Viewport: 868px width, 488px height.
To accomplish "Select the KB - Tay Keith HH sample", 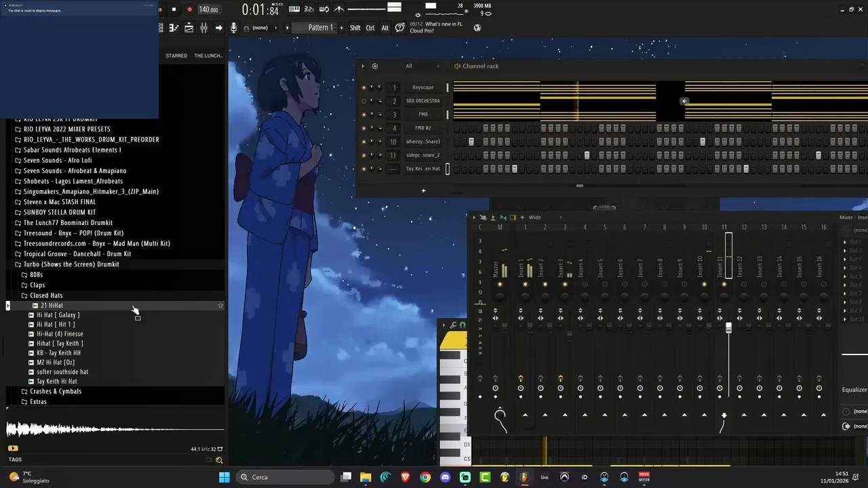I will [58, 353].
